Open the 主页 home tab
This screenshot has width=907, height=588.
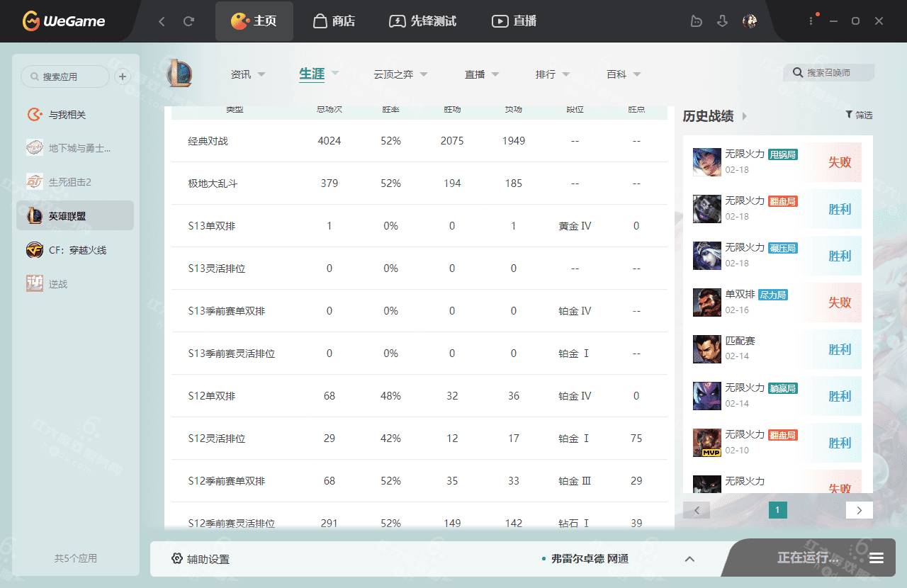(x=254, y=21)
